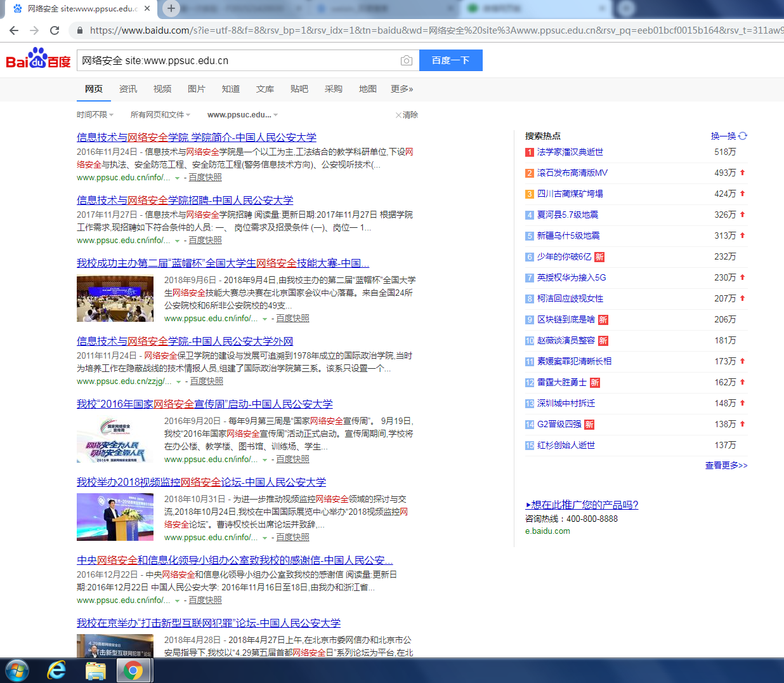The width and height of the screenshot is (784, 683).
Task: Open hot search 滚石发布高清版MV
Action: click(572, 173)
